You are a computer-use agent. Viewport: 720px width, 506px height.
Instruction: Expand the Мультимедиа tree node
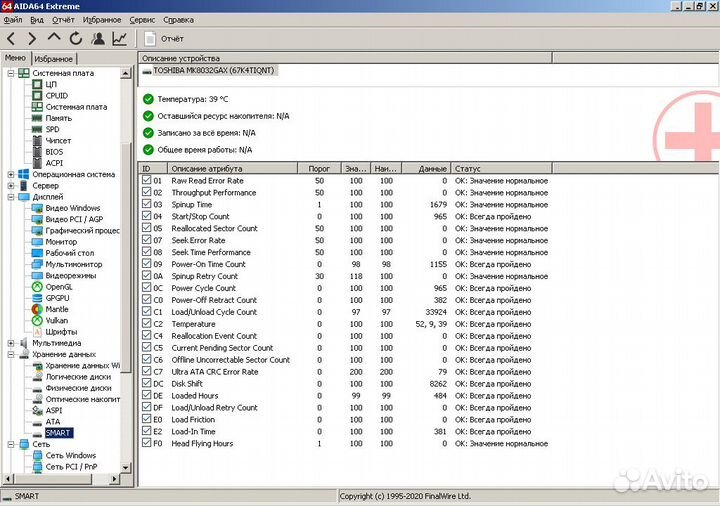(x=11, y=343)
